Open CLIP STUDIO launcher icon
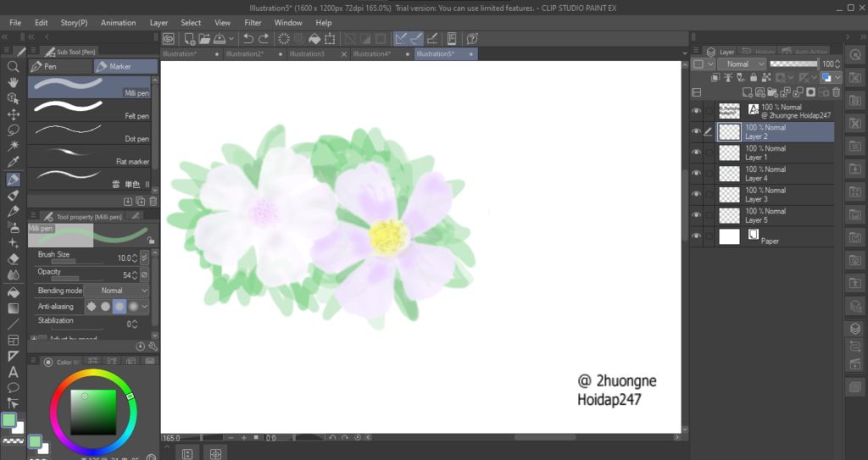The image size is (868, 460). tap(169, 39)
